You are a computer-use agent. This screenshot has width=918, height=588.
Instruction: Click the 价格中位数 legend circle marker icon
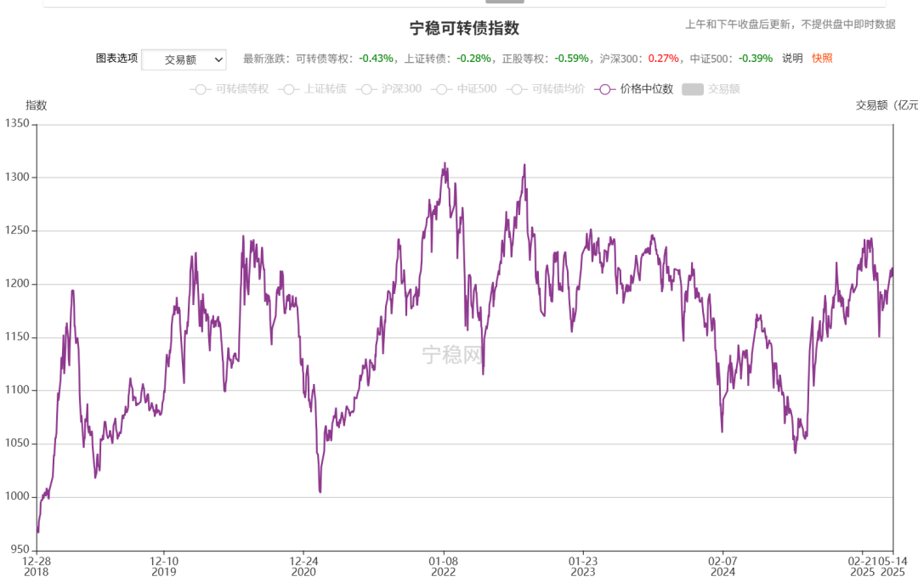pos(604,89)
